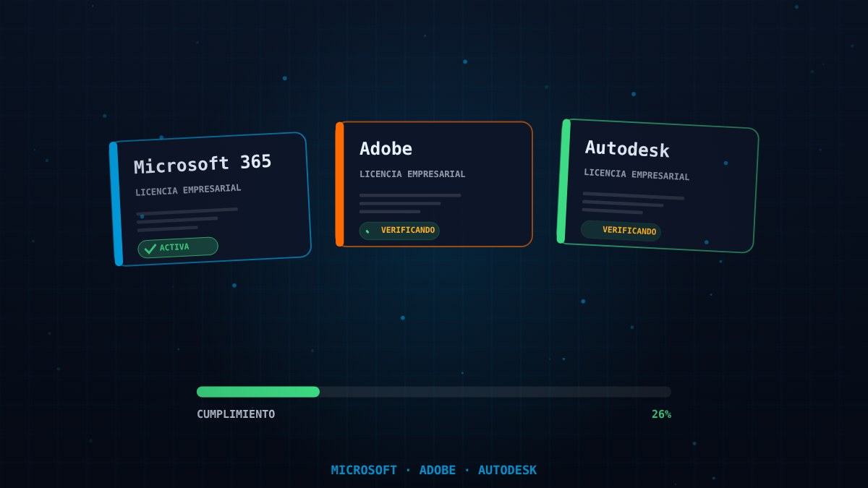This screenshot has width=868, height=488.
Task: Choose the Autodesk card title
Action: pos(627,149)
